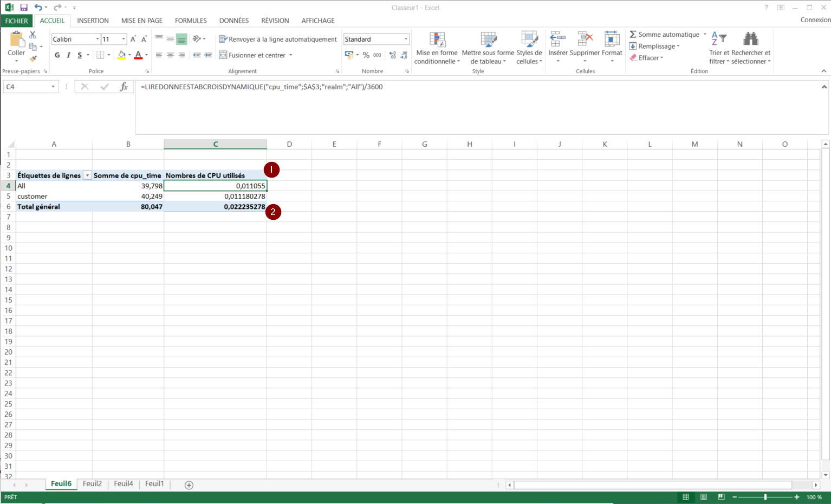Click the Connexion link
Screen dimensions: 831x504
click(815, 20)
